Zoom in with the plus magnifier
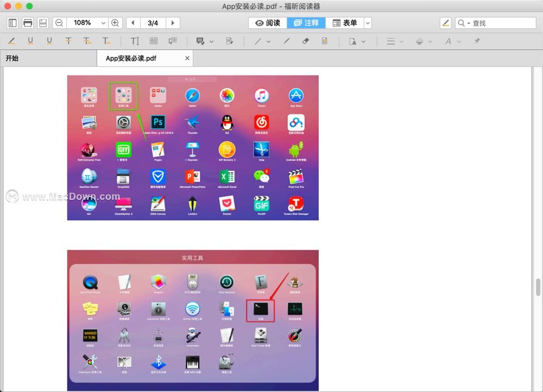Viewport: 543px width, 392px height. tap(115, 23)
